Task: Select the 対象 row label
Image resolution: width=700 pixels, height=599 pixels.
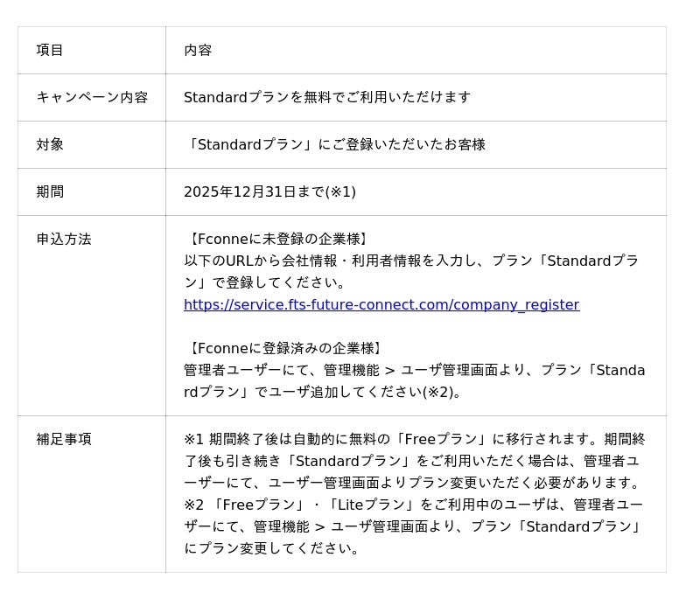Action: click(50, 144)
